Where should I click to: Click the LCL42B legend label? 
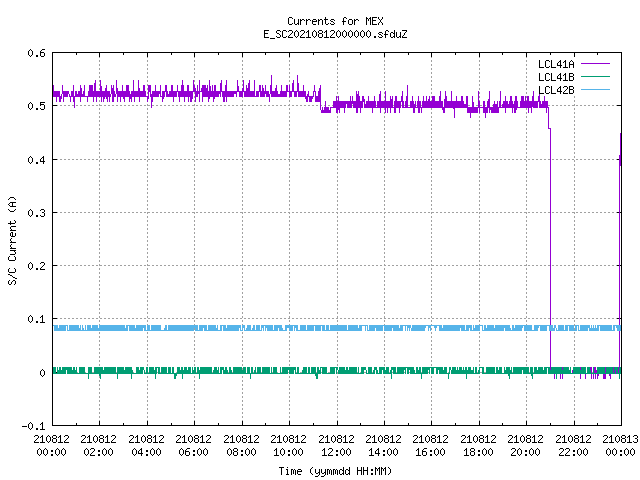point(556,90)
